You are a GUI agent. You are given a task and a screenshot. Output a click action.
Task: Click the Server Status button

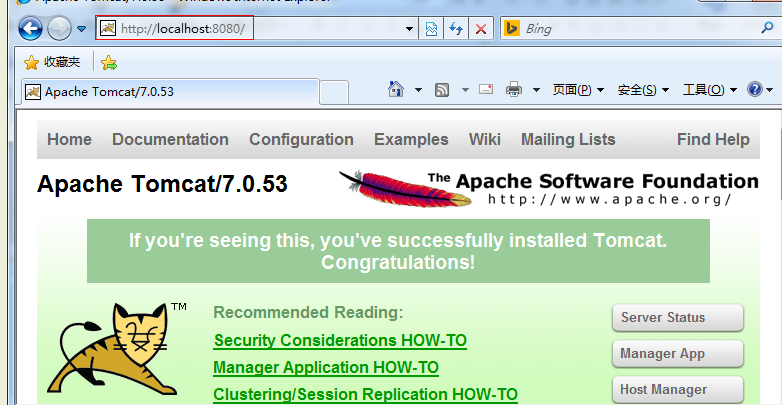(678, 318)
